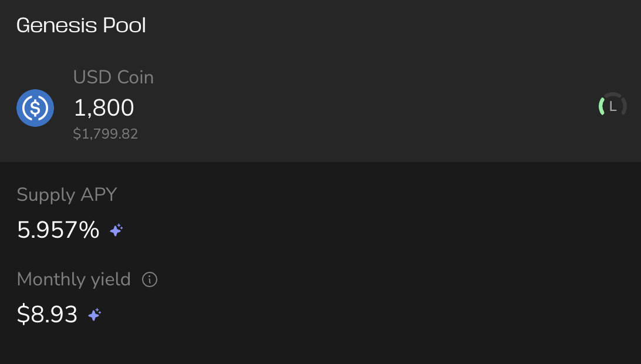This screenshot has height=364, width=641.
Task: Click the USD Coin asset name
Action: coord(113,77)
